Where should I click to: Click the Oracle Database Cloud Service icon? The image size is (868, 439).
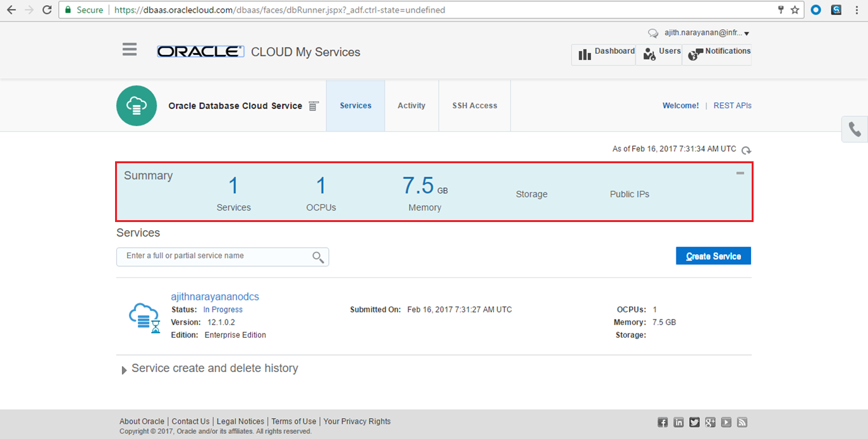pyautogui.click(x=137, y=106)
